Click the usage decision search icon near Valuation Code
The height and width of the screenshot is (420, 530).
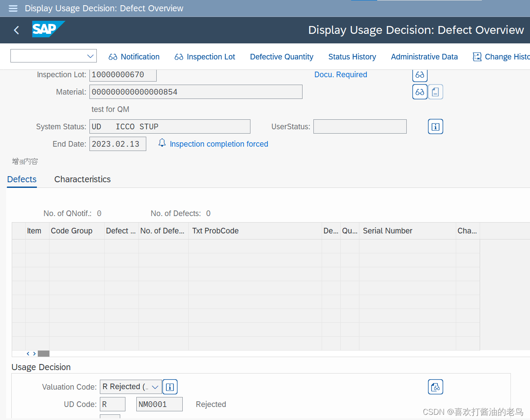coord(435,387)
